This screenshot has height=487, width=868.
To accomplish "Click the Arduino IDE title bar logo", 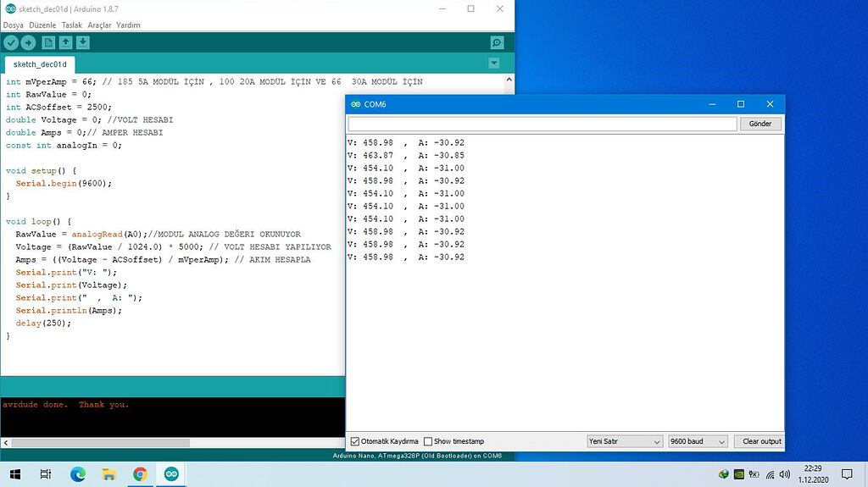I will pyautogui.click(x=10, y=8).
